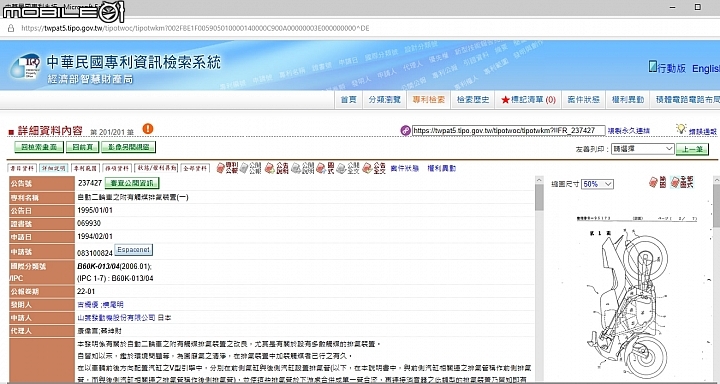Open 權利異動 in the navigation bar
Image resolution: width=720 pixels, height=384 pixels.
pos(628,100)
